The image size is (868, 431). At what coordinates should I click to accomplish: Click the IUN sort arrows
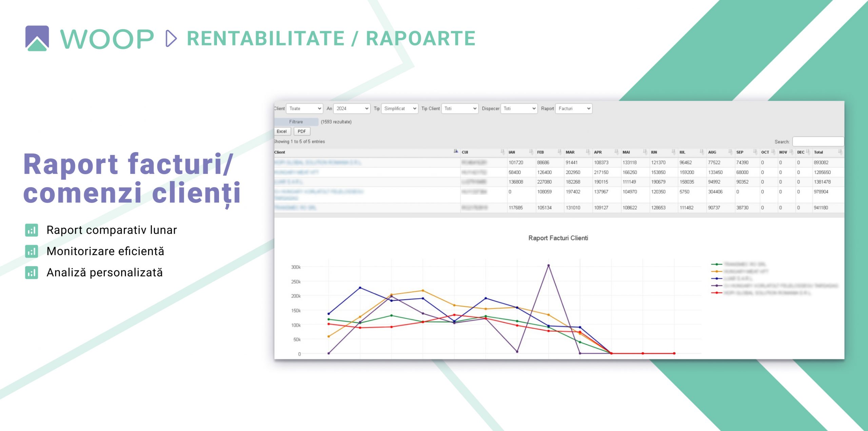click(673, 152)
